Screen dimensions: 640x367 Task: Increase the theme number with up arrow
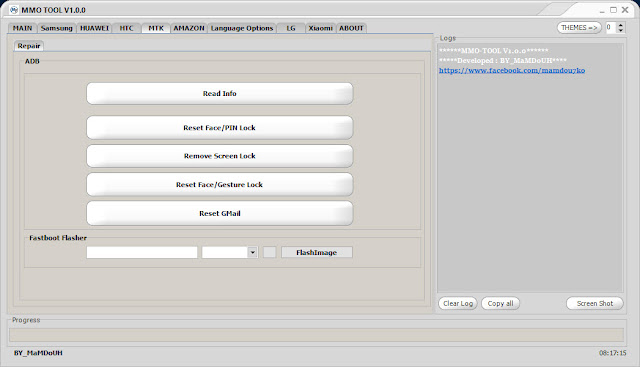pos(621,25)
